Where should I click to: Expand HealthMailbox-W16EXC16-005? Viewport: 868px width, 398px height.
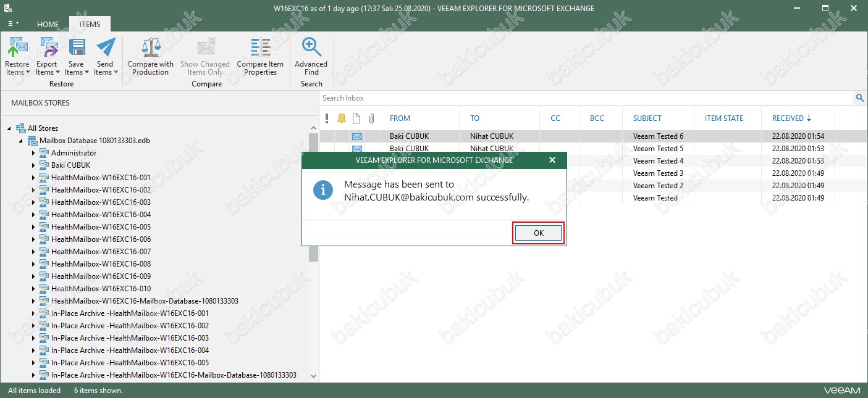33,227
